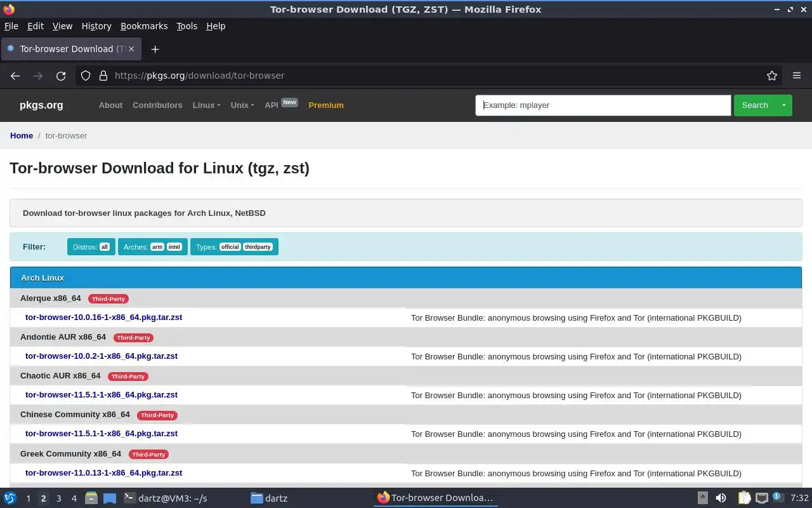812x508 pixels.
Task: Open tor-browser-11.0.13-1 package link
Action: tap(104, 473)
